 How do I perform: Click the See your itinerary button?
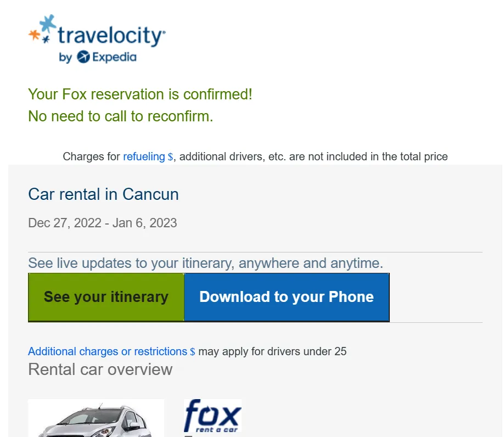tap(106, 297)
